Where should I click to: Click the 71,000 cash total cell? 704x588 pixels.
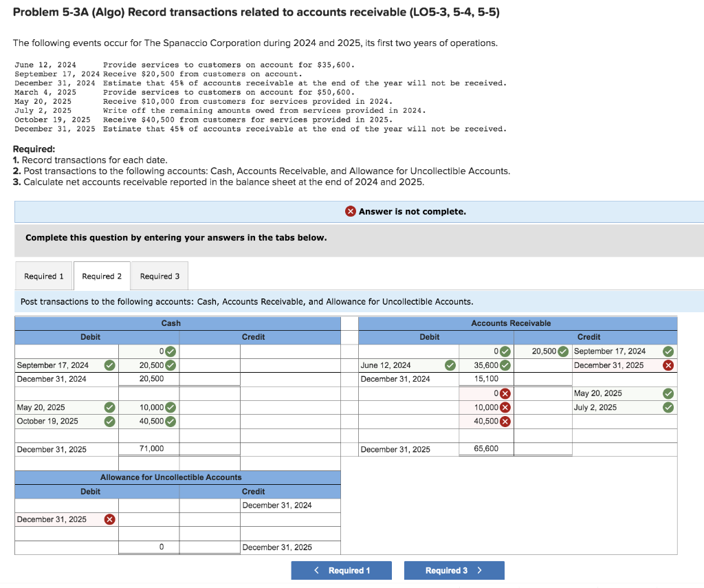149,448
